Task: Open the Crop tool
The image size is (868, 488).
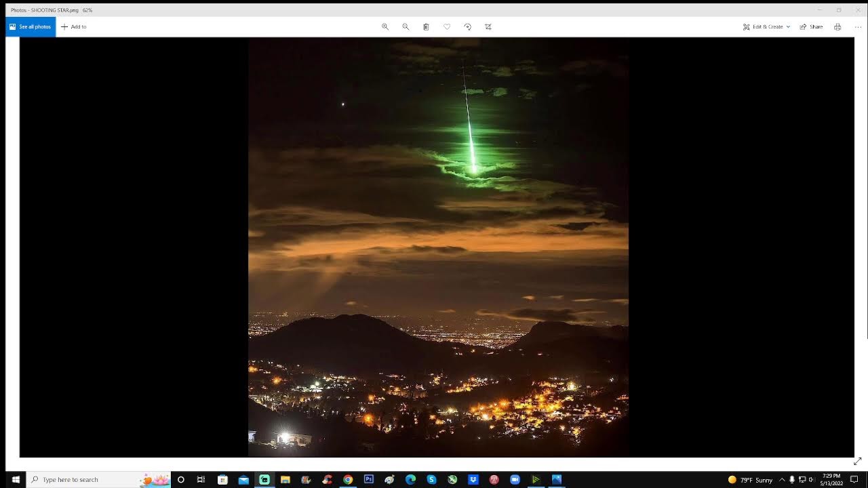Action: coord(488,27)
